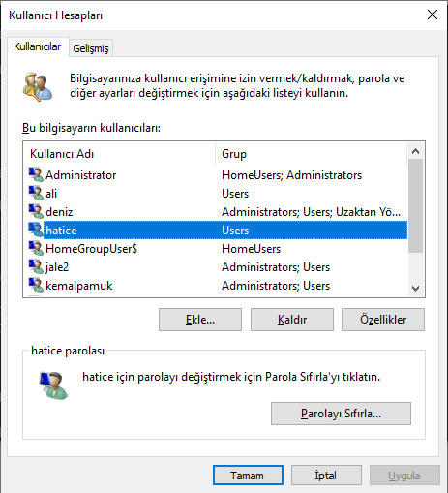Click Parolayı Sıfırla... button
The image size is (448, 493).
(x=341, y=414)
